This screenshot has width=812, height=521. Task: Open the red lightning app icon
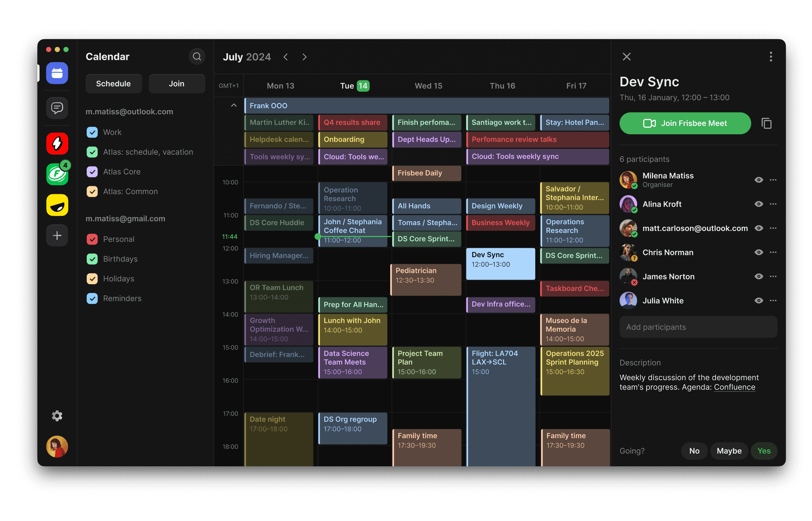57,144
